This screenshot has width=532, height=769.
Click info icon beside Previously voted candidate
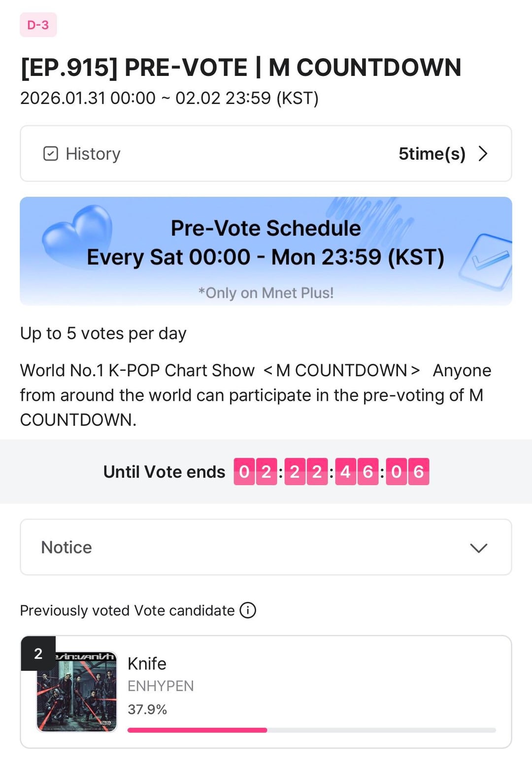pos(248,610)
